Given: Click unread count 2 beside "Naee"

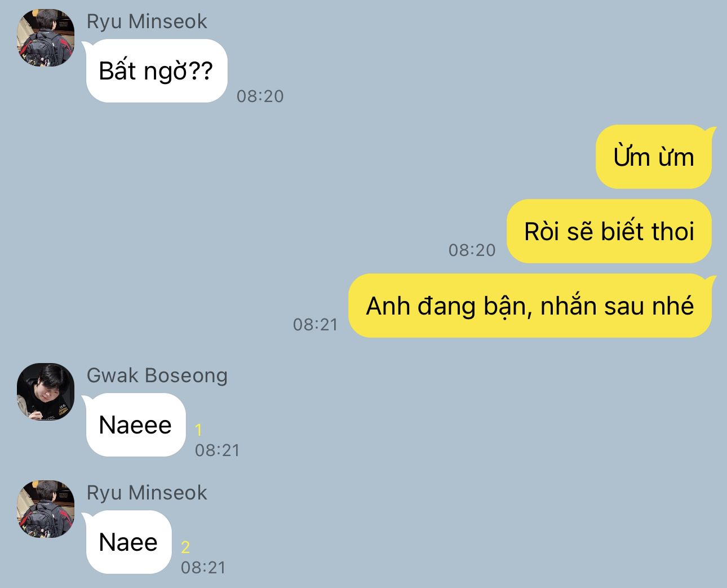Looking at the screenshot, I should click(185, 547).
